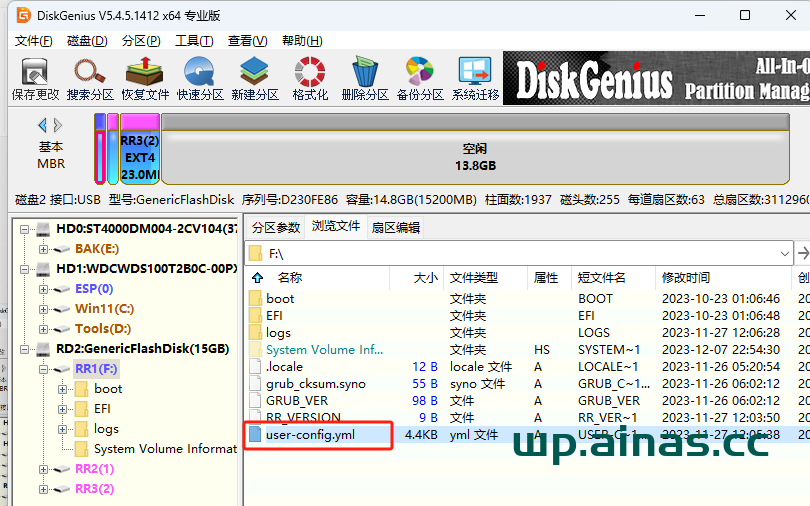This screenshot has width=810, height=506.
Task: Click the New Partition (新建分区) icon
Action: (255, 79)
